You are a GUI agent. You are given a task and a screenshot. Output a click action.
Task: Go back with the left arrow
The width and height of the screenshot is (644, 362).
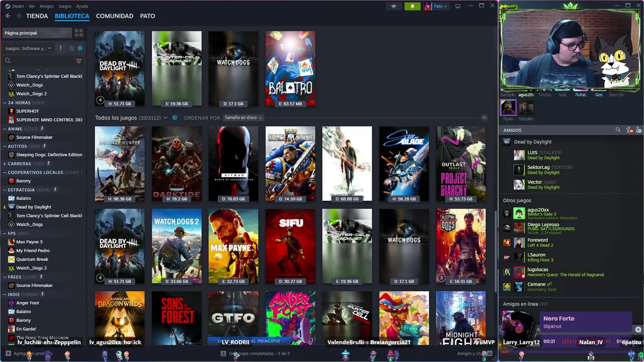(x=8, y=16)
